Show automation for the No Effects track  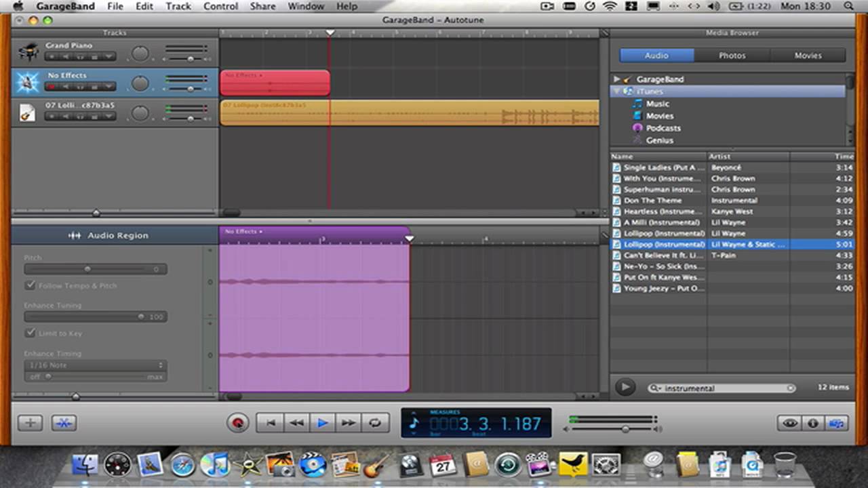click(108, 86)
